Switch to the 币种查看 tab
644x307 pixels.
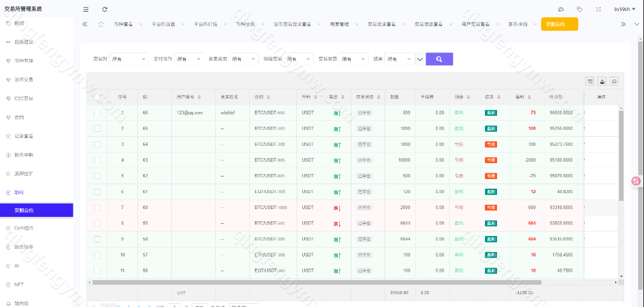click(x=123, y=24)
